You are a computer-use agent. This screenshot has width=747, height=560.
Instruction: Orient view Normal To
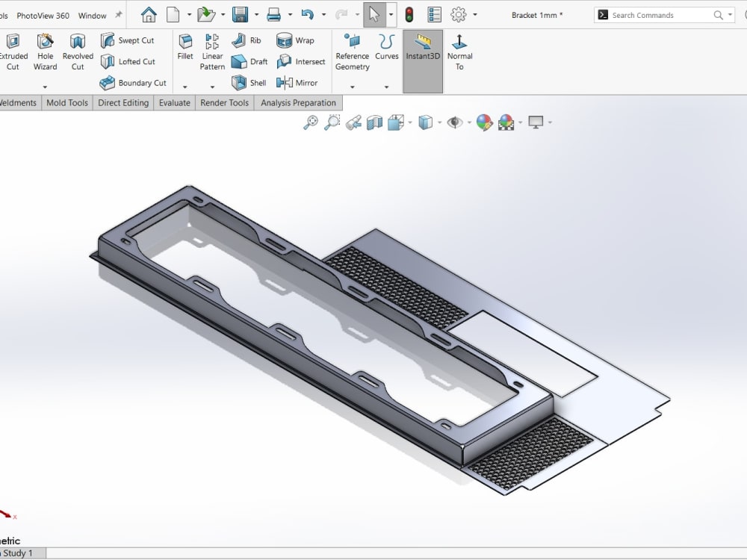tap(459, 52)
